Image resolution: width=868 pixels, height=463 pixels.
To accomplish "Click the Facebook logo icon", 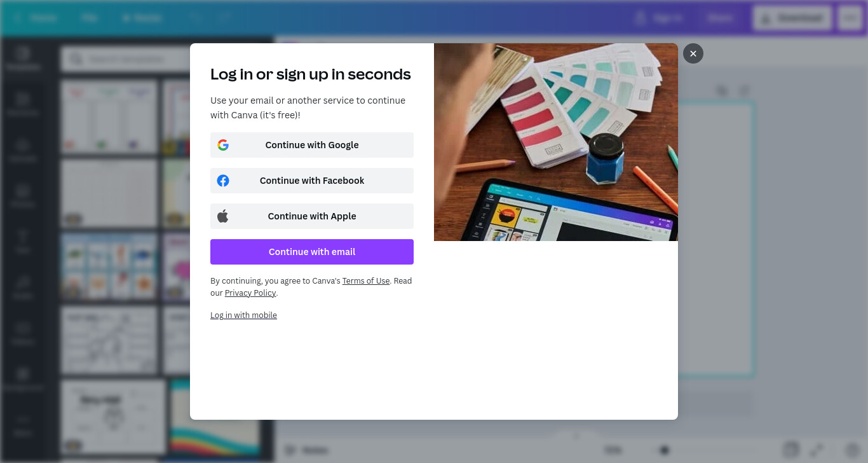I will click(x=223, y=181).
